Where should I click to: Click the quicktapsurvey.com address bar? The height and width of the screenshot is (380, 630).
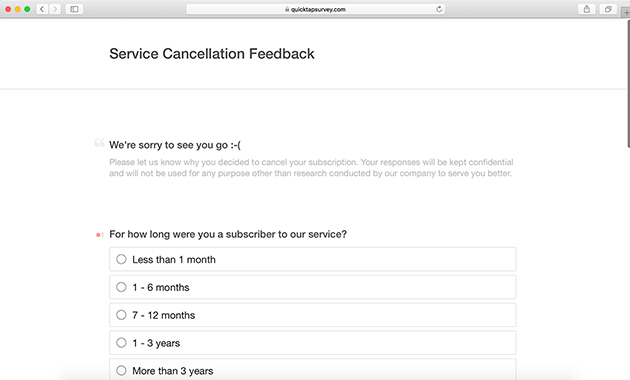[x=315, y=9]
